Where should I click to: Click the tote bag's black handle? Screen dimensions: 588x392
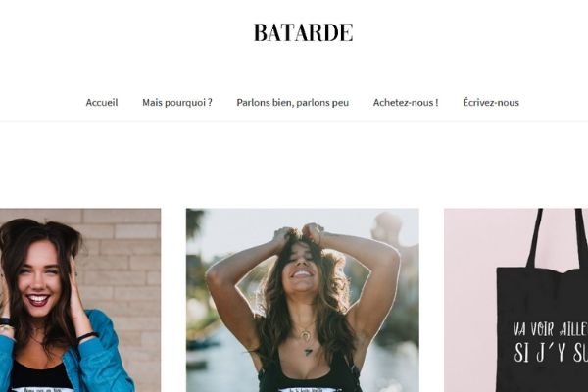point(537,238)
